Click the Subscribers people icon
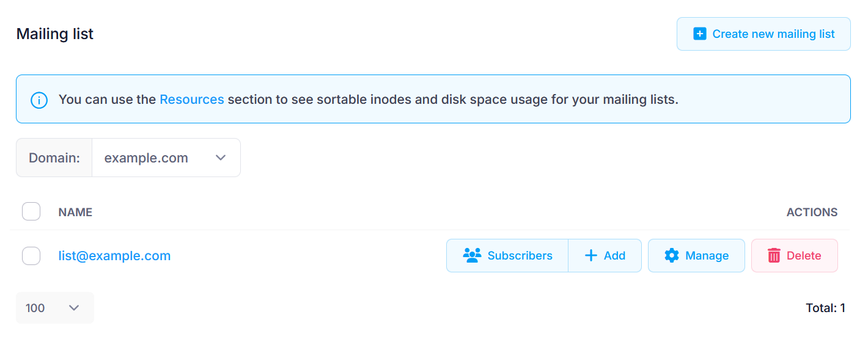The height and width of the screenshot is (342, 868). tap(472, 256)
